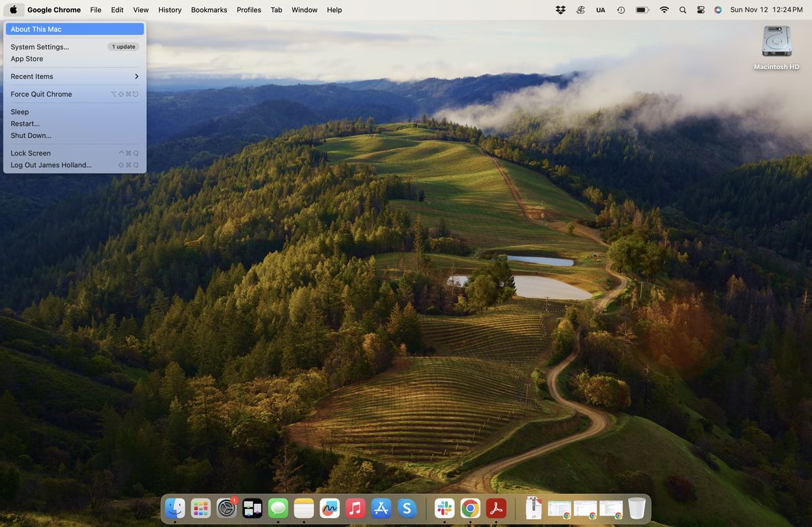
Task: Open the Time Machine menu bar icon
Action: point(621,10)
